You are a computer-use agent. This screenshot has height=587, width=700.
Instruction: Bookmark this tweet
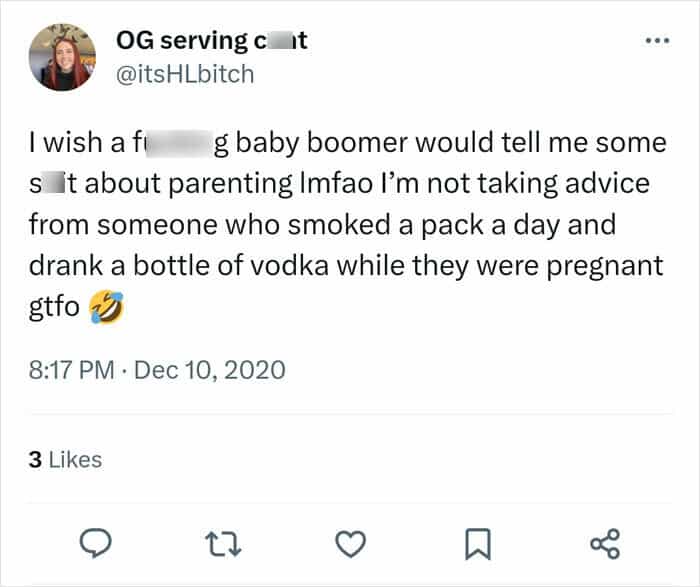(478, 544)
